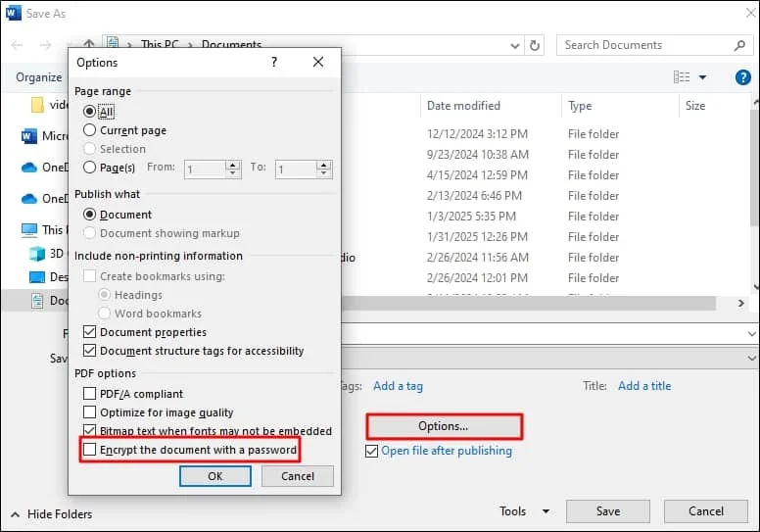
Task: Click the Back arrow in Save As
Action: click(x=17, y=45)
